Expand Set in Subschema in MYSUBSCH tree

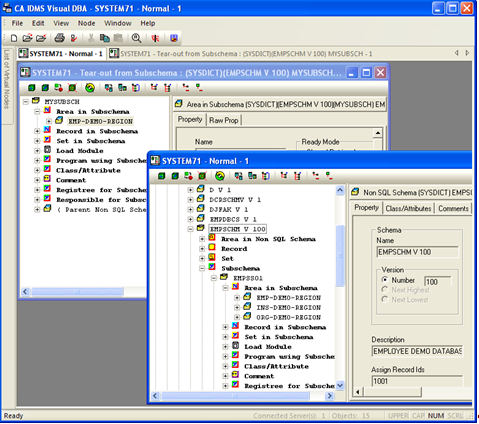click(37, 141)
